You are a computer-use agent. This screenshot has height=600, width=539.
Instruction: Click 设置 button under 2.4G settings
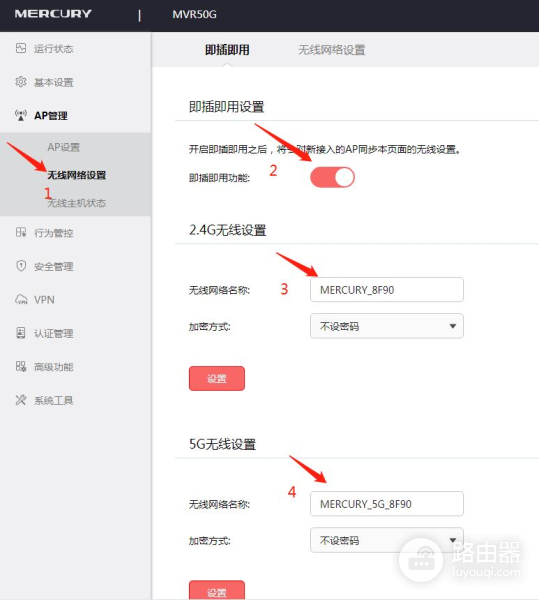(217, 378)
